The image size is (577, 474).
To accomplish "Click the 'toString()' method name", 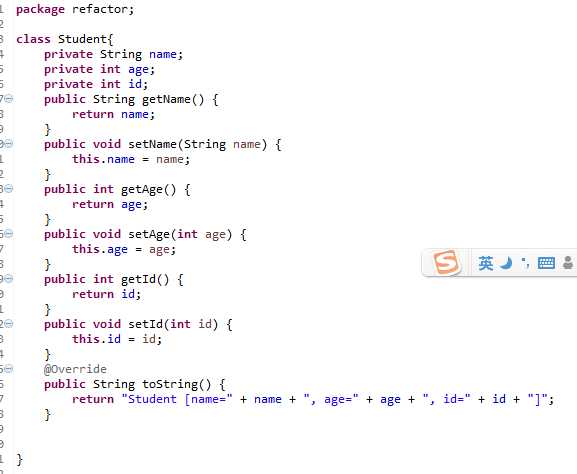I will pos(177,384).
